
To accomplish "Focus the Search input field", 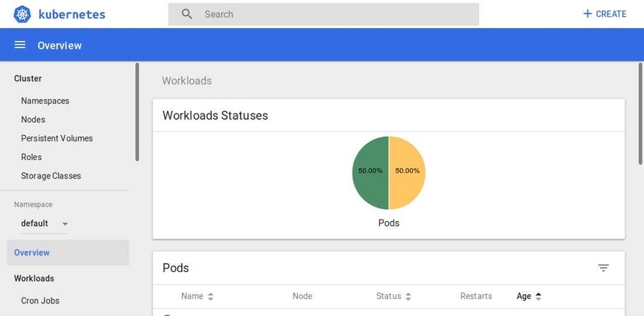I will 324,14.
